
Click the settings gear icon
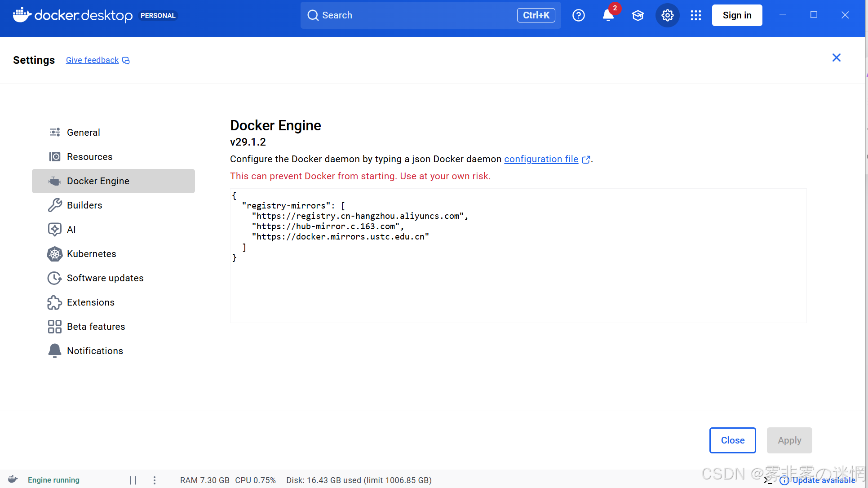(667, 15)
